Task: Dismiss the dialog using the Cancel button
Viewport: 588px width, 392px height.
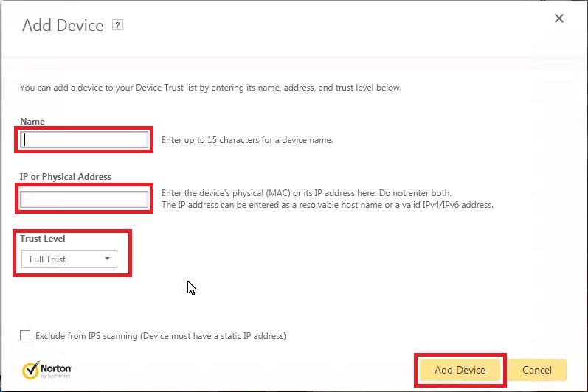Action: pyautogui.click(x=536, y=370)
